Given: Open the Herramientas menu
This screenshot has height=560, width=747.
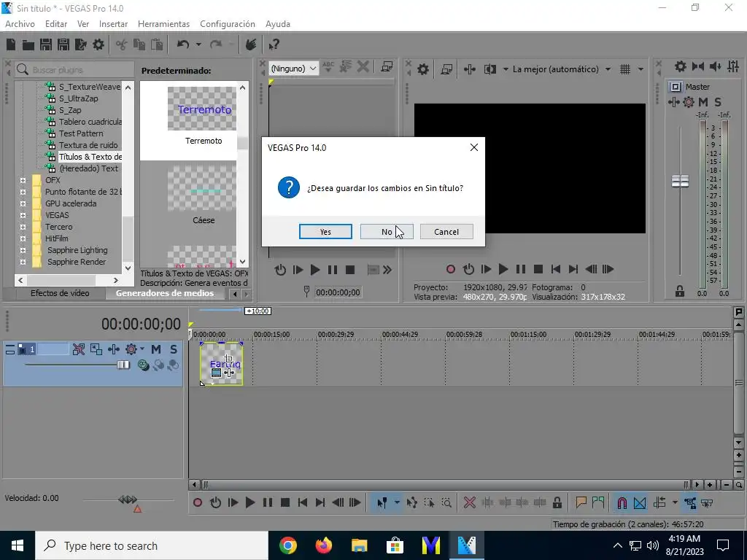Looking at the screenshot, I should click(163, 24).
